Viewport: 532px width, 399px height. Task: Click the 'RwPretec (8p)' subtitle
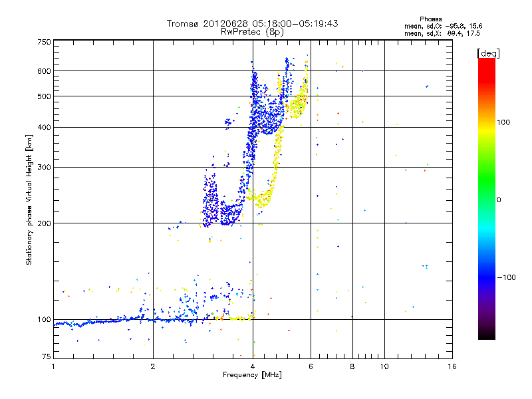pyautogui.click(x=252, y=32)
